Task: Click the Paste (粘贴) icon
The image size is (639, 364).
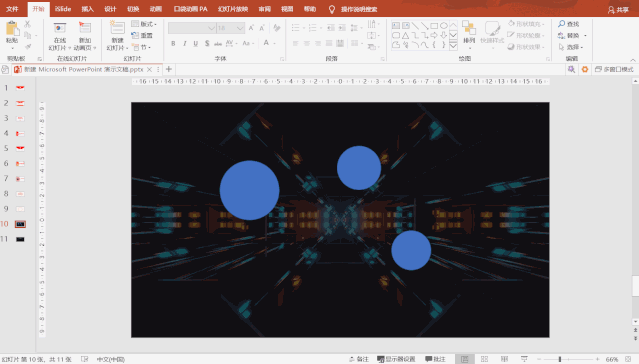Action: (x=12, y=29)
